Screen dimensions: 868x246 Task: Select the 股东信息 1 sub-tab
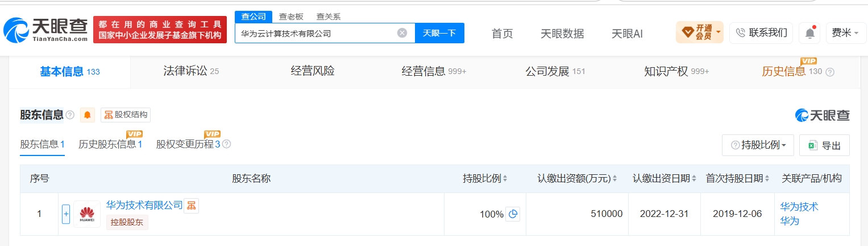coord(43,145)
